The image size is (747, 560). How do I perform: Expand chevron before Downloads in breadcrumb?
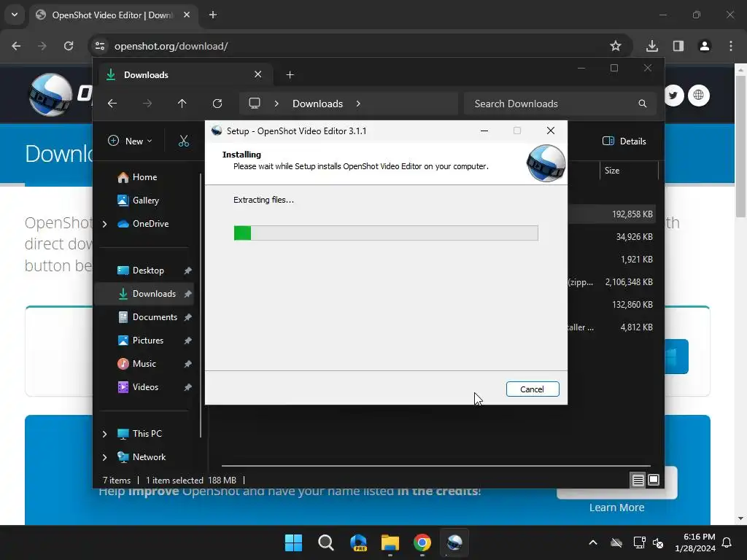click(x=276, y=104)
